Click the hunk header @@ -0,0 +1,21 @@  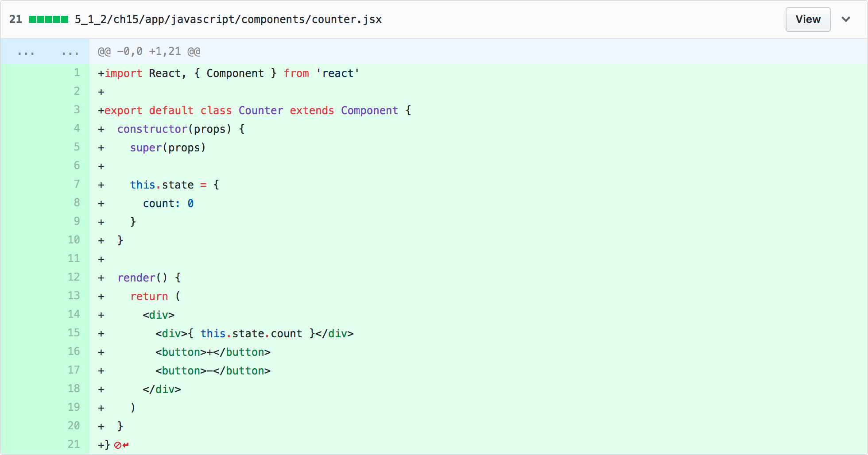[148, 51]
